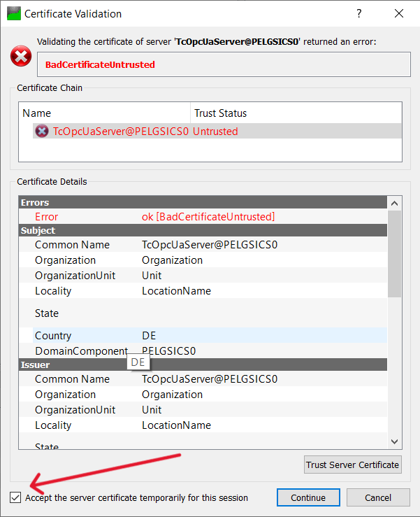Click the application icon in title bar
The height and width of the screenshot is (517, 420).
[13, 13]
